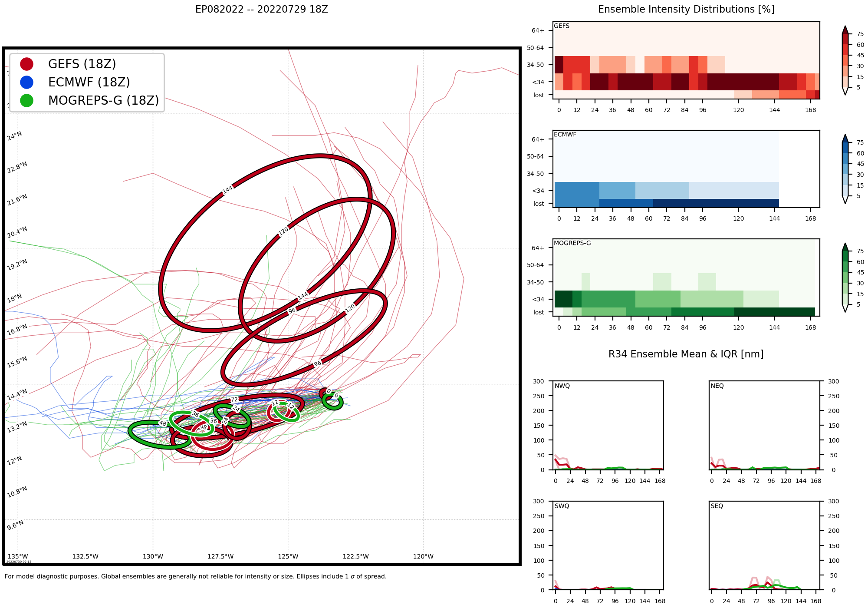Click the 48-hour label on the green ellipse
This screenshot has height=608, width=868.
tap(163, 423)
